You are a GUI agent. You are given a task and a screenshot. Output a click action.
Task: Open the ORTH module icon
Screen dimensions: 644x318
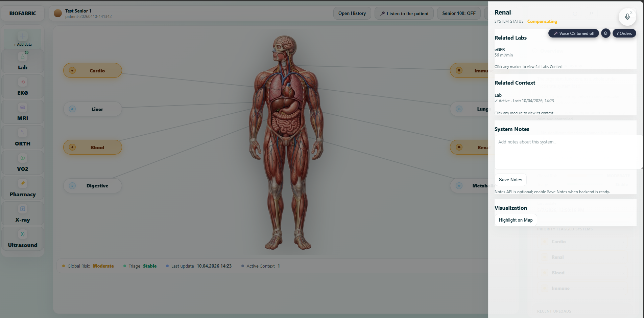click(x=23, y=133)
